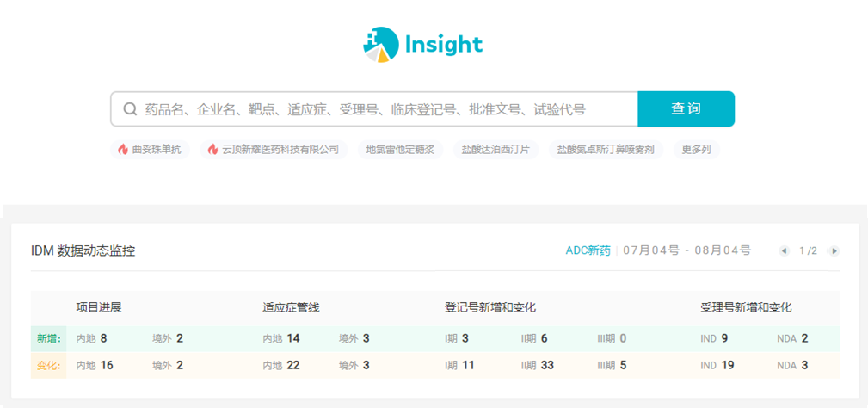Open 新增 适应症管线 境外 value 3
Image resolution: width=868 pixels, height=408 pixels.
[366, 338]
